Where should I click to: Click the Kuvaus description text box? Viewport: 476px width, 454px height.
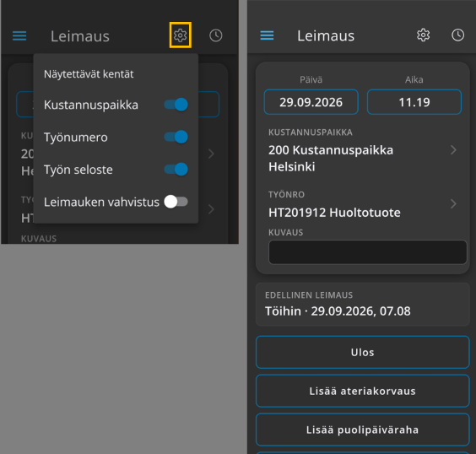368,252
